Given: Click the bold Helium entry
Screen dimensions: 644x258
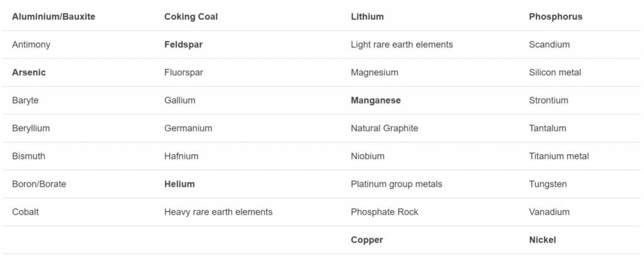Looking at the screenshot, I should pyautogui.click(x=179, y=184).
